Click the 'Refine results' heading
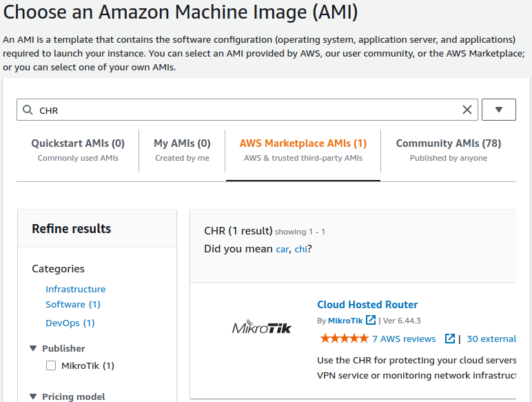 (x=71, y=228)
